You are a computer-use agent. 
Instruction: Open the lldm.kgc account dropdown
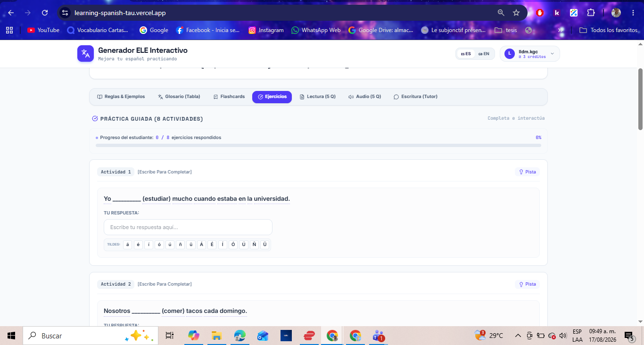coord(530,54)
